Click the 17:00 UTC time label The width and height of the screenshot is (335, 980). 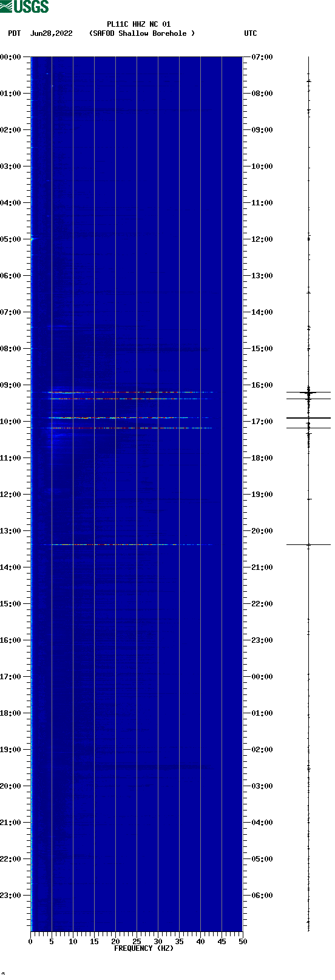(262, 422)
